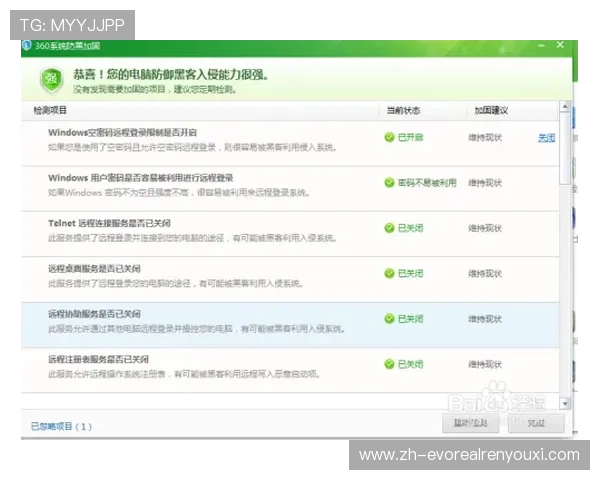Click 已关闭 status in 远程注册表服务 row
Screen dimensions: 600x480
click(x=411, y=364)
